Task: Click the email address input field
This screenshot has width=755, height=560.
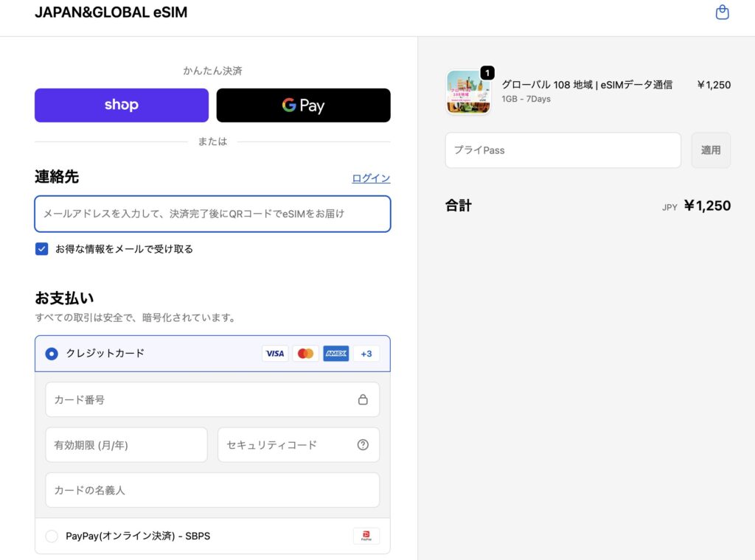Action: click(x=212, y=214)
